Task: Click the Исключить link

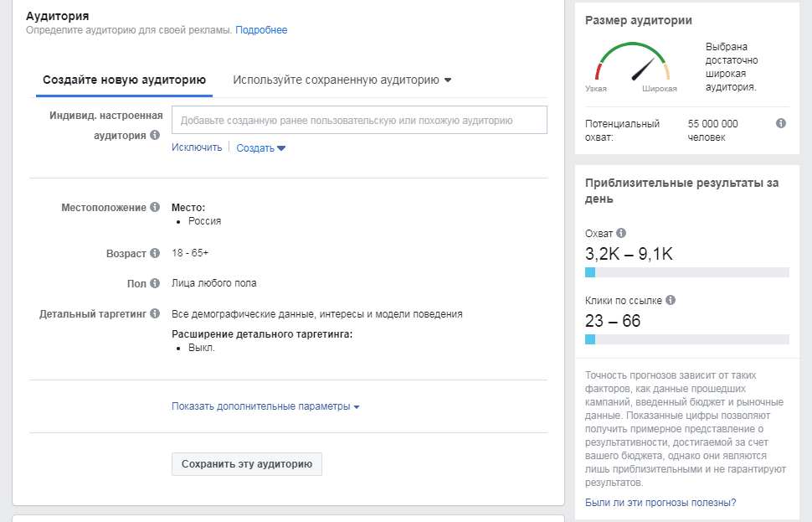Action: click(197, 147)
